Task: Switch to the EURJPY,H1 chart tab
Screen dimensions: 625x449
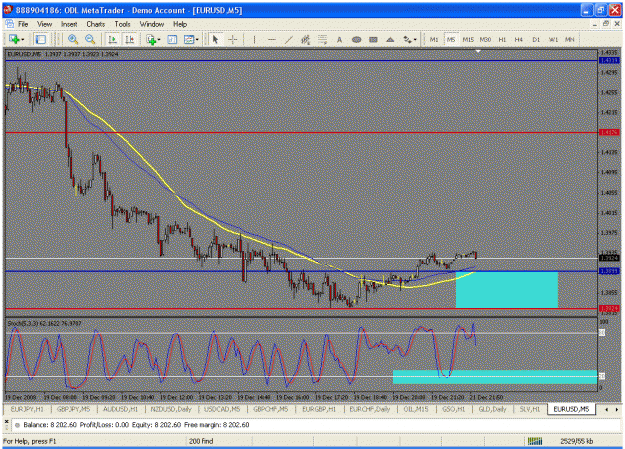Action: click(x=27, y=409)
